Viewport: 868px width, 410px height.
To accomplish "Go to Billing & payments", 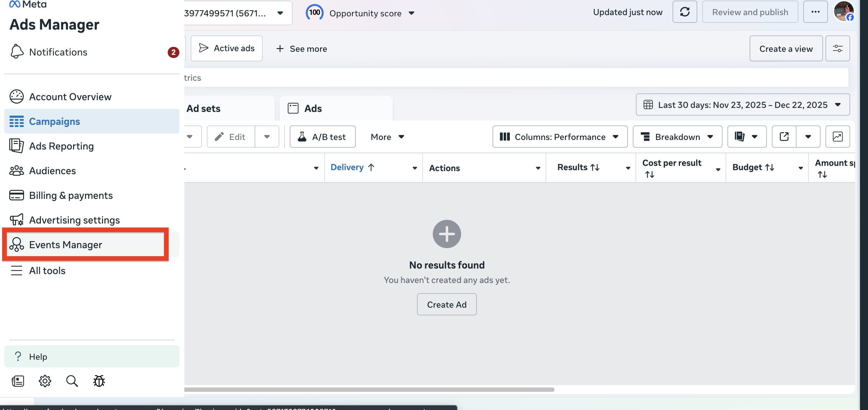I will click(x=71, y=195).
